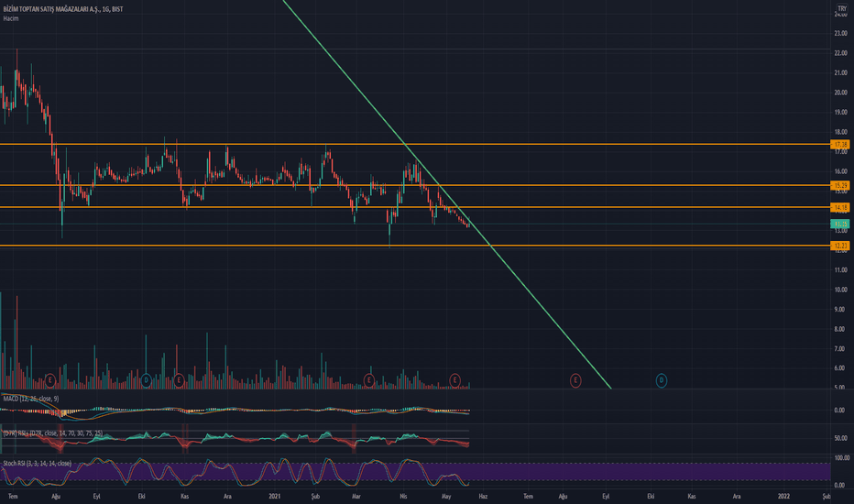Click the orange 14.18 price label

click(840, 208)
